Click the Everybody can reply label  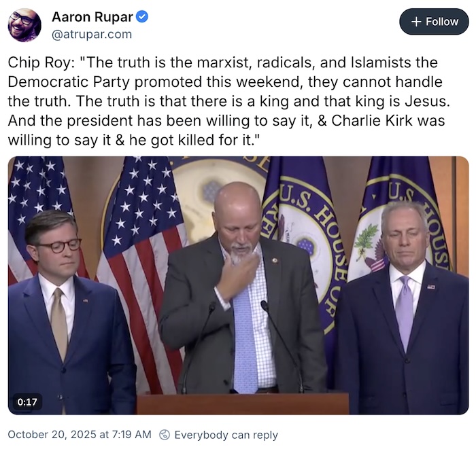pyautogui.click(x=226, y=435)
